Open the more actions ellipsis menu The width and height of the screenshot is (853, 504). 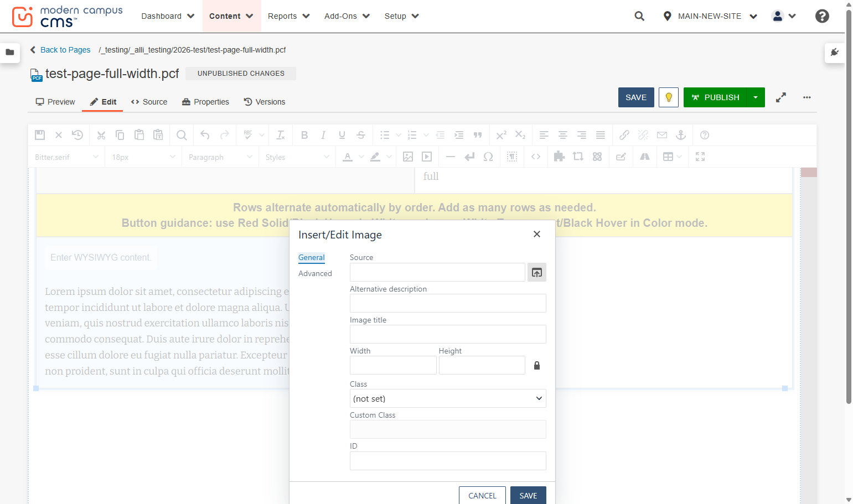pyautogui.click(x=807, y=97)
